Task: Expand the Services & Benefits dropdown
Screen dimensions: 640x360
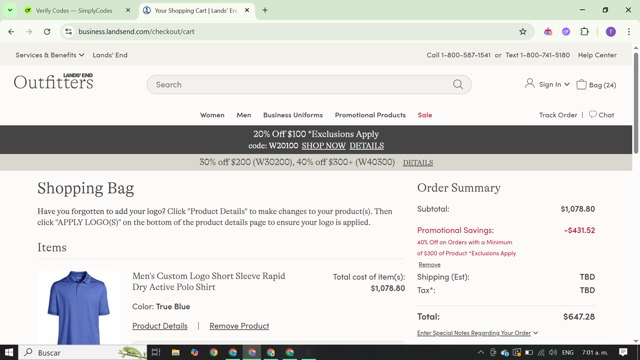Action: tap(50, 55)
